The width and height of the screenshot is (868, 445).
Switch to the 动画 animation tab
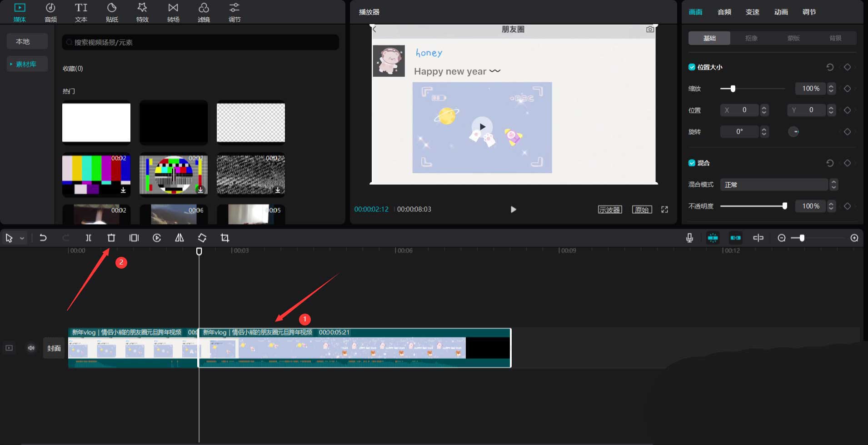781,12
